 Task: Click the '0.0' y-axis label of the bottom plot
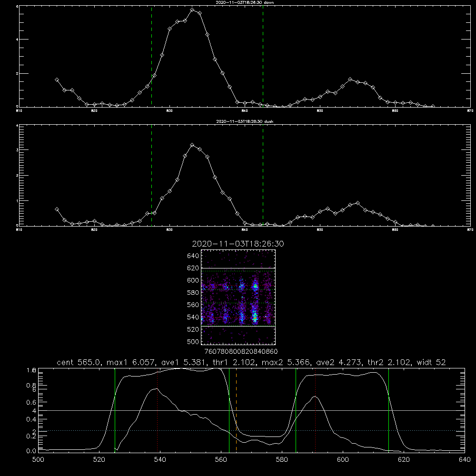click(31, 451)
